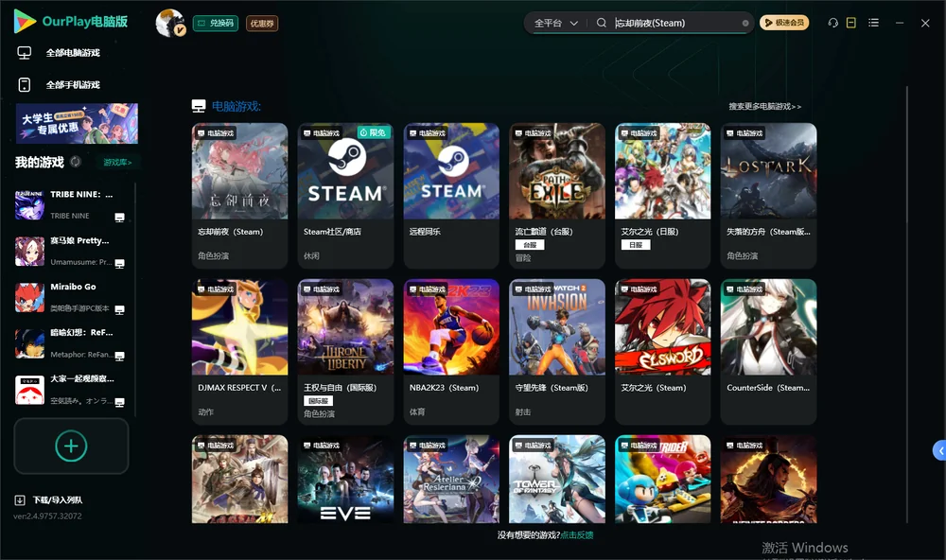
Task: Open the 守望先锋 (Steam版) card
Action: pyautogui.click(x=557, y=352)
